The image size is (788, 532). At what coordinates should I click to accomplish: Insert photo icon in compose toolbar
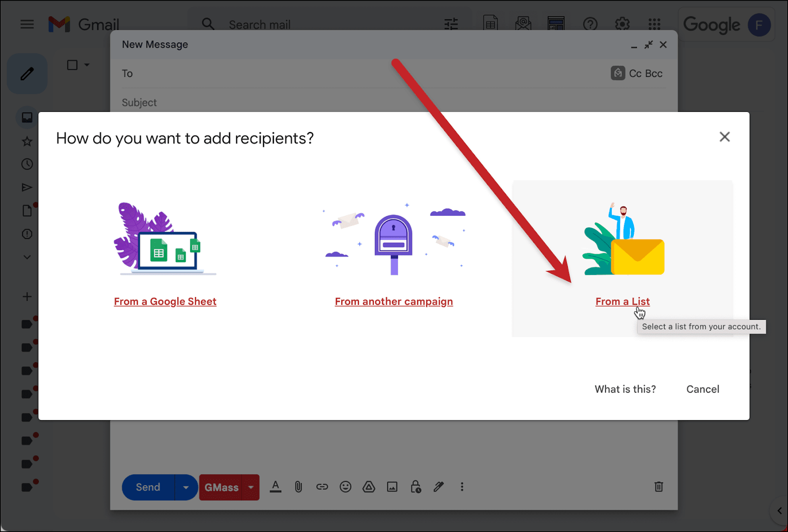tap(392, 487)
